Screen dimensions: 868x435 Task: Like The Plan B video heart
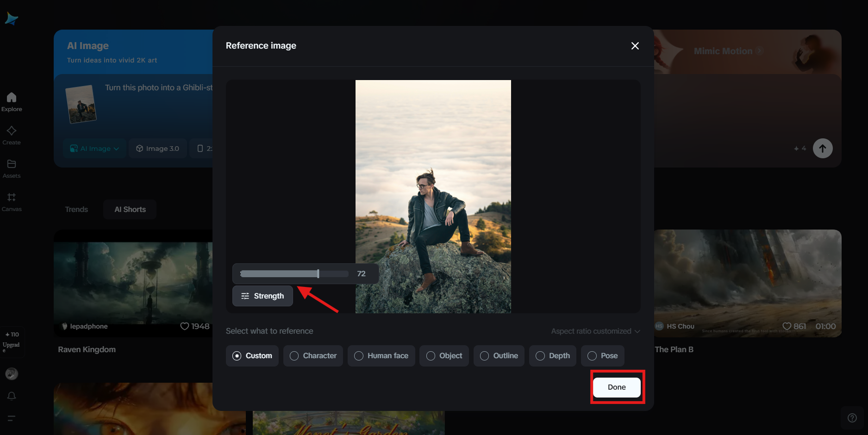coord(787,326)
